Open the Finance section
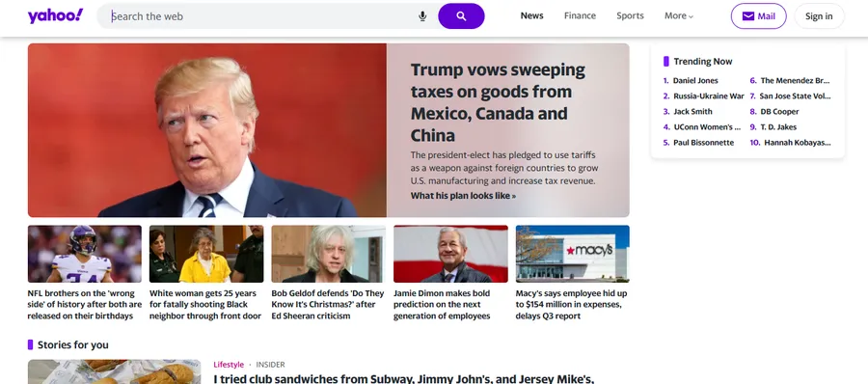 [x=580, y=15]
